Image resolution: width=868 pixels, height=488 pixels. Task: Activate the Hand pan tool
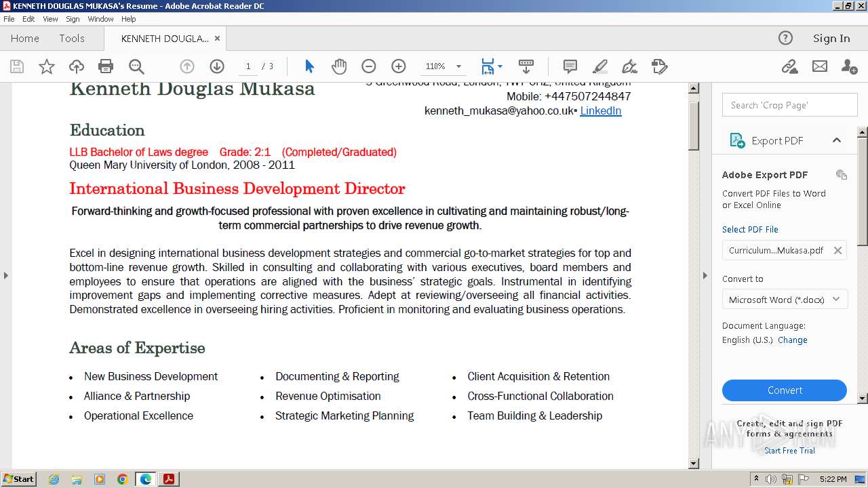339,66
